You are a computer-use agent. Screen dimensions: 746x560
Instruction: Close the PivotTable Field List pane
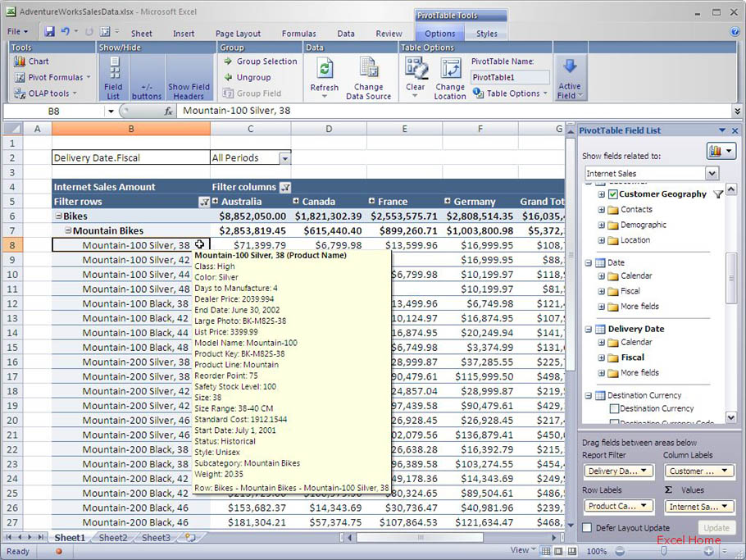735,130
